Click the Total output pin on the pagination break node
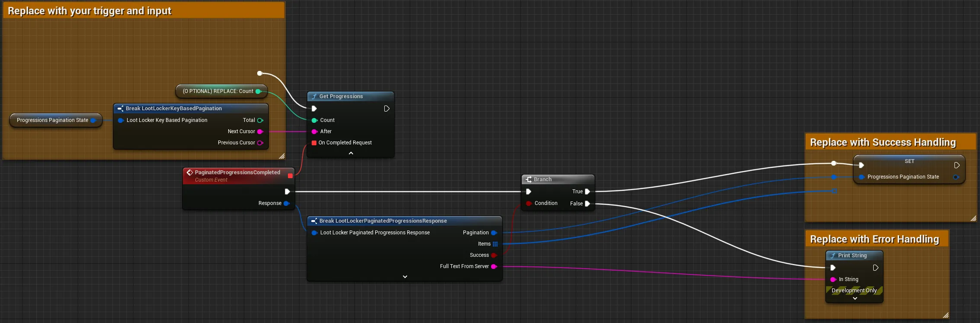The height and width of the screenshot is (323, 980). [260, 120]
